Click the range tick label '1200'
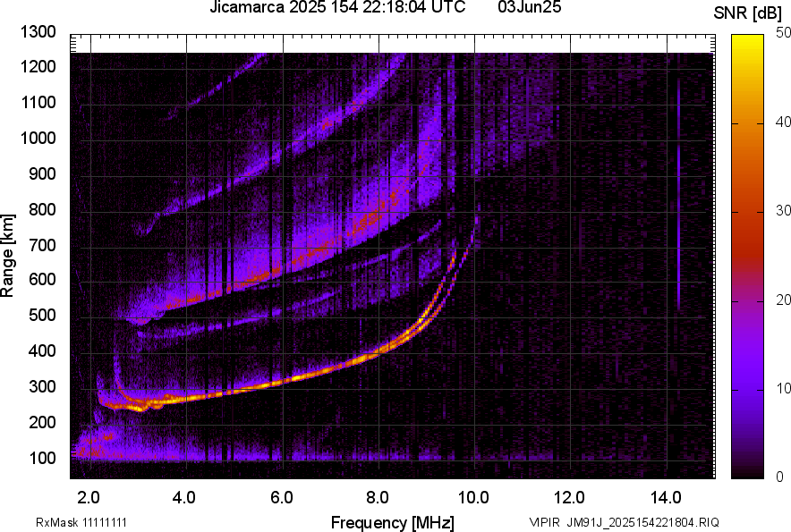791x532 pixels. tap(38, 66)
